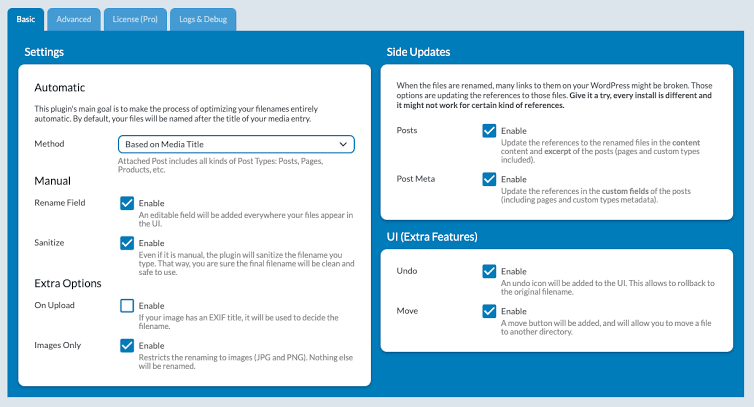
Task: Click the 'An undo icon will be added' description
Action: [x=608, y=288]
